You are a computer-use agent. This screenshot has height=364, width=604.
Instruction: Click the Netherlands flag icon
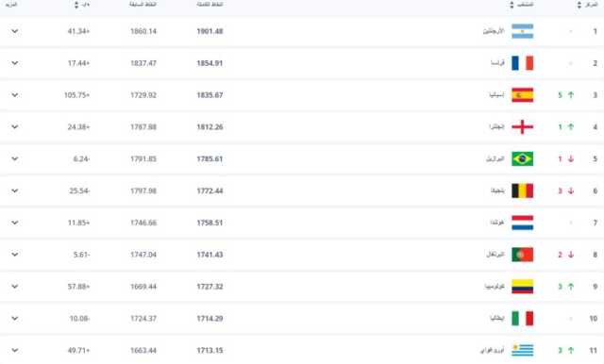(x=522, y=223)
